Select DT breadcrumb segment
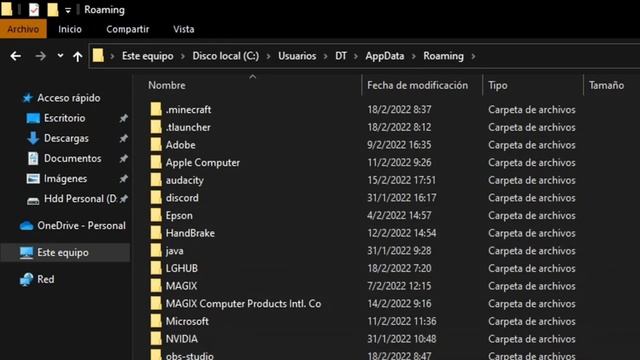640x360 pixels. point(341,56)
